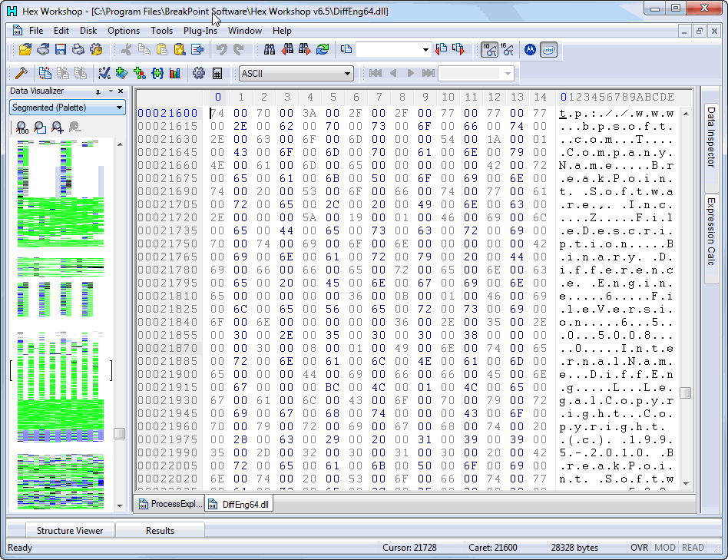The image size is (728, 560).
Task: Click the green plus with colored dots icon
Action: (x=139, y=73)
